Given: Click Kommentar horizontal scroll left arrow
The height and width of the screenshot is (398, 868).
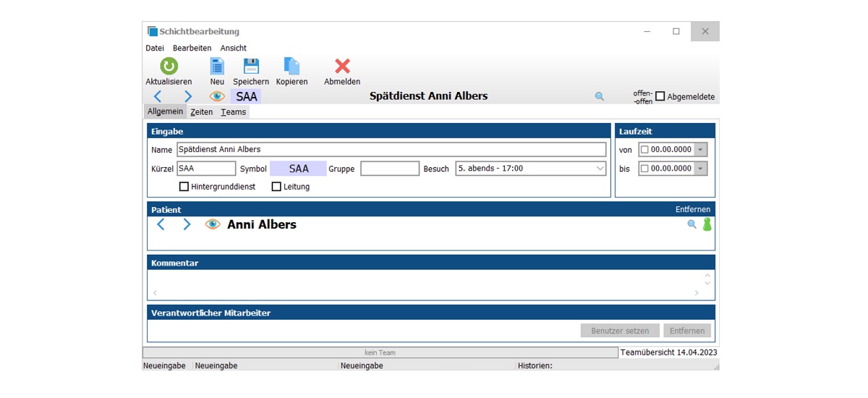Looking at the screenshot, I should (x=155, y=293).
